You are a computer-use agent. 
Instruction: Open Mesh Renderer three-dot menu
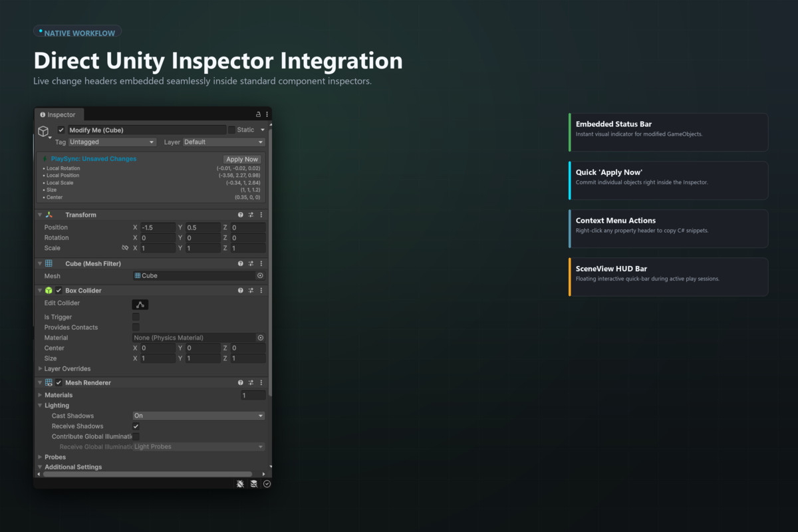(x=261, y=383)
